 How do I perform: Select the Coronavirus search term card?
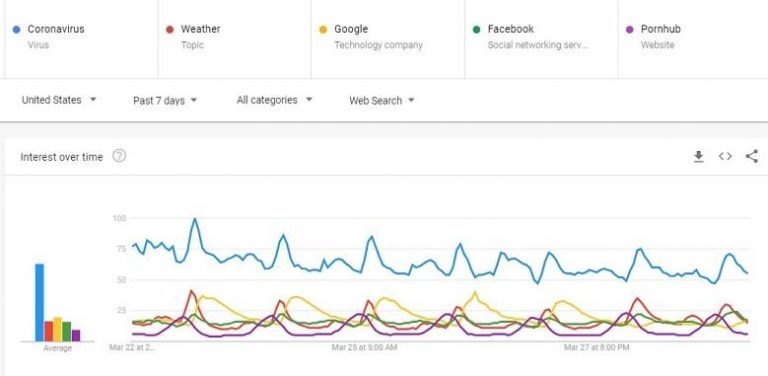(x=81, y=38)
